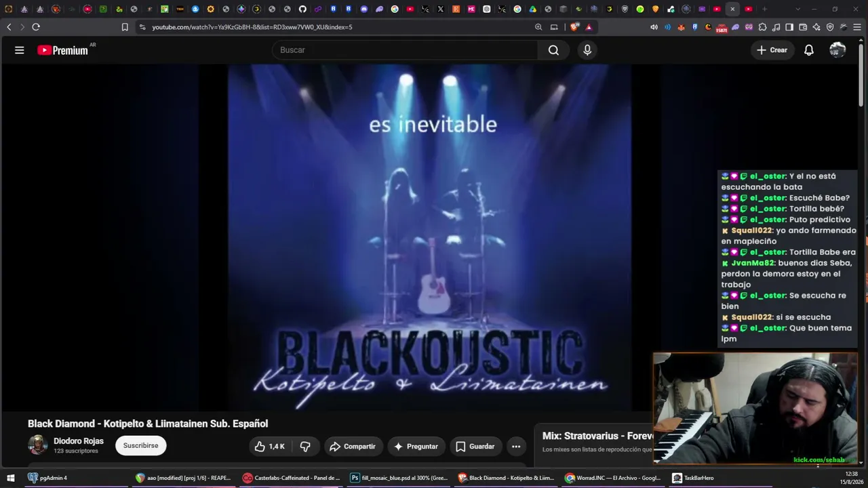The width and height of the screenshot is (868, 488).
Task: Save video with the Guardar button
Action: pos(475,447)
